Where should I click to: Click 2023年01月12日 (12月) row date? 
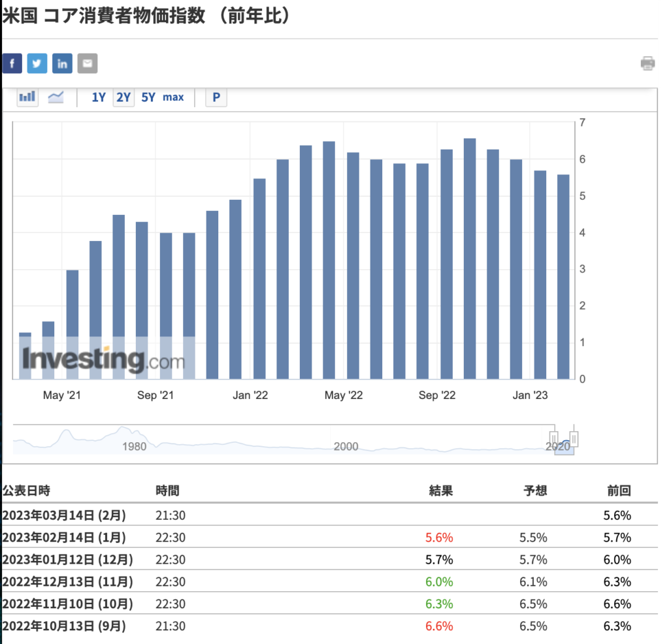click(67, 560)
